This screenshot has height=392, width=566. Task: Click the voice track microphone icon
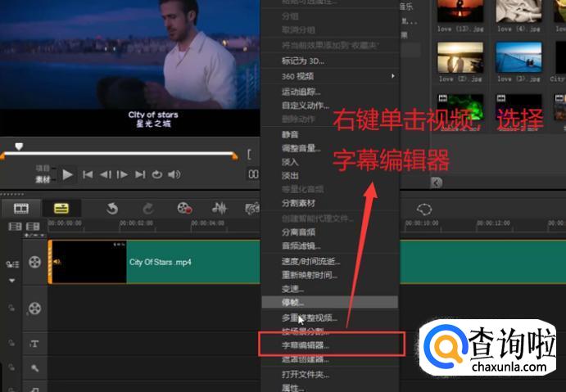click(34, 368)
